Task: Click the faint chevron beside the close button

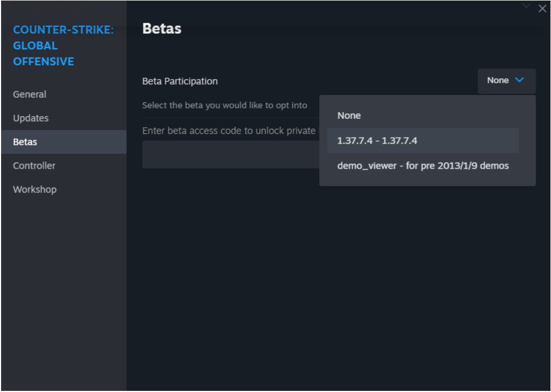Action: (x=526, y=6)
